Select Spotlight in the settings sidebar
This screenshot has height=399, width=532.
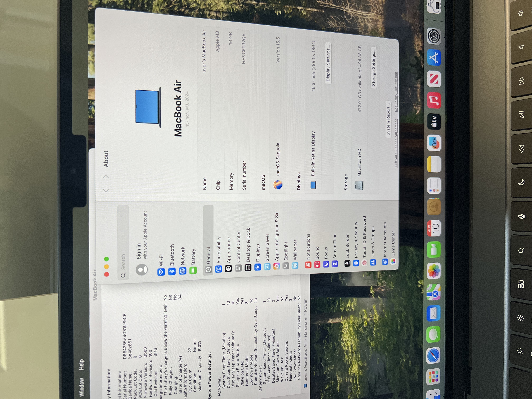click(x=286, y=255)
